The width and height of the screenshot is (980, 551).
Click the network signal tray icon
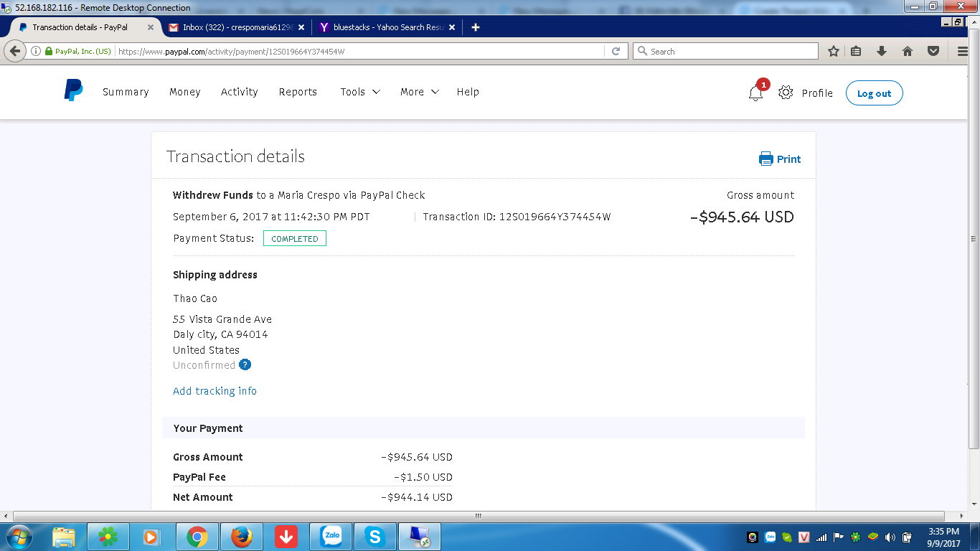(821, 537)
